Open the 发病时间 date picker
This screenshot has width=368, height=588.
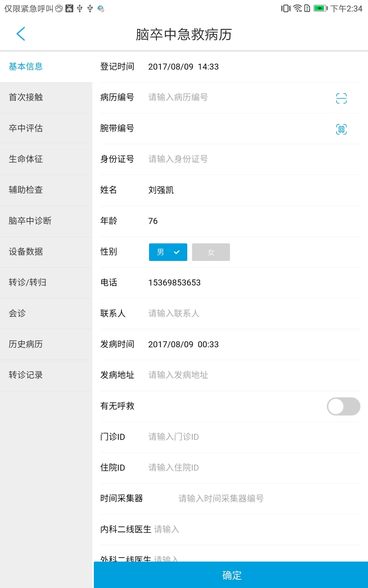coord(184,345)
